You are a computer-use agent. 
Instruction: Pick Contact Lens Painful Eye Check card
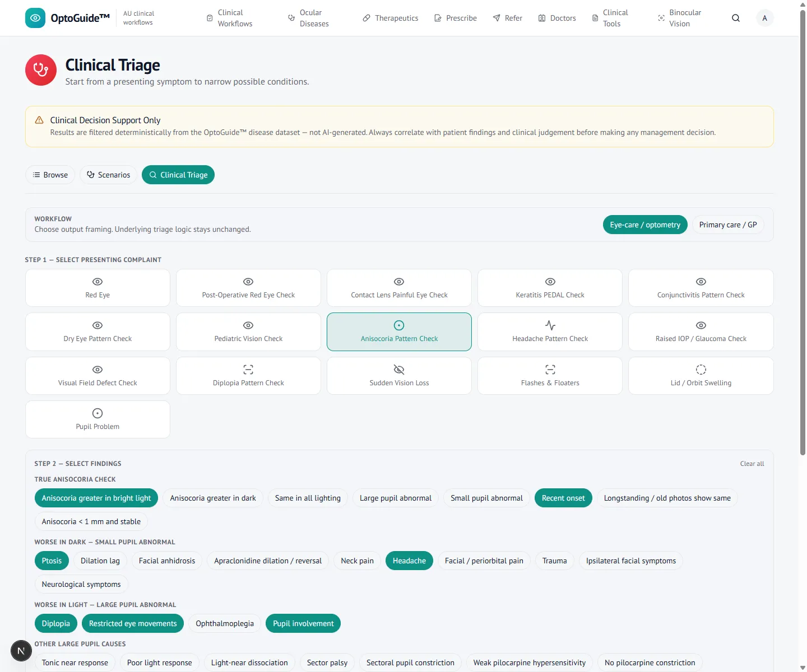pos(399,288)
